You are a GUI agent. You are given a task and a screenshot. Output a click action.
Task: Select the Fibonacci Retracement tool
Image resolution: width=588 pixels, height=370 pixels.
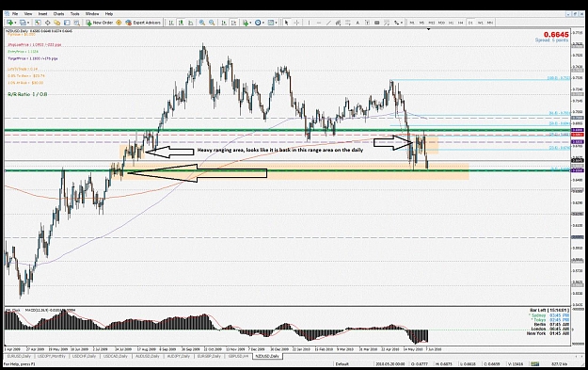pyautogui.click(x=347, y=23)
